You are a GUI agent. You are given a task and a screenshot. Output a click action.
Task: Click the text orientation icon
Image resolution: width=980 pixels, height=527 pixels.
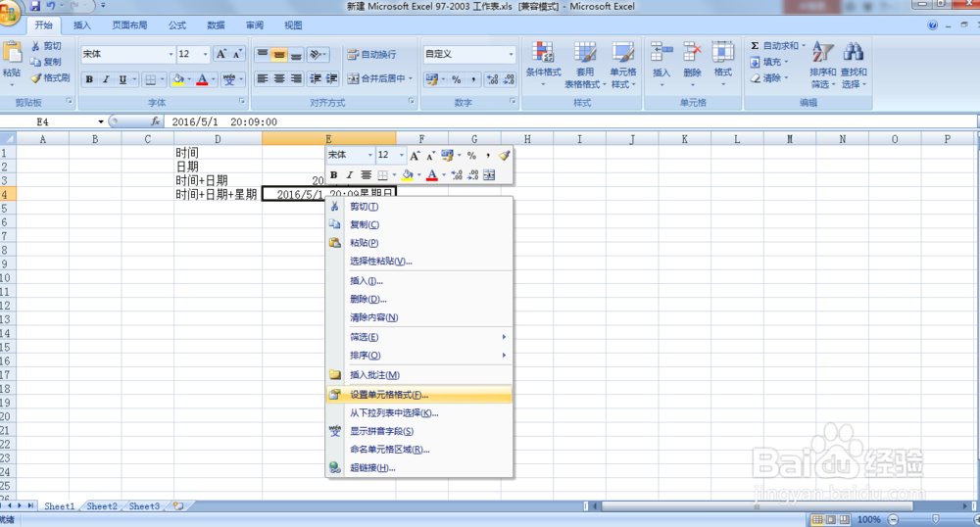pos(317,54)
